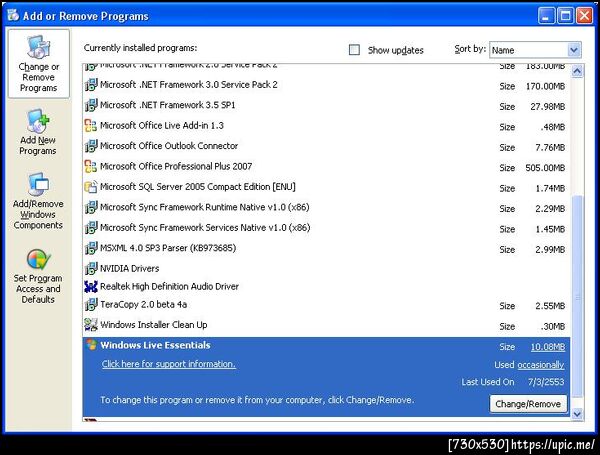Select Add New Programs icon
600x455 pixels.
(x=38, y=121)
